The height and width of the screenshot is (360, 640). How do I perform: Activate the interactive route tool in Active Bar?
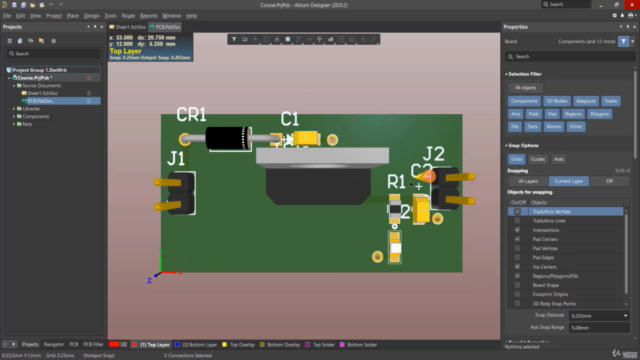pos(298,39)
